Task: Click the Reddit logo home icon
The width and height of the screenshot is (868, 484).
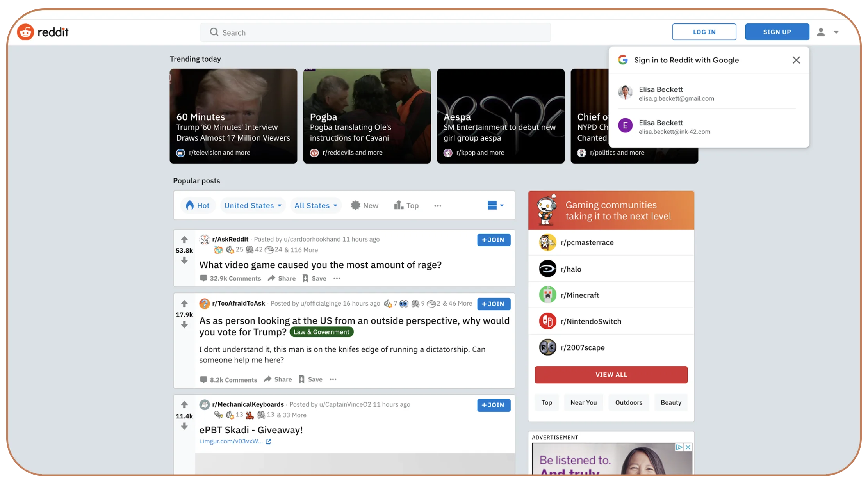Action: coord(25,32)
